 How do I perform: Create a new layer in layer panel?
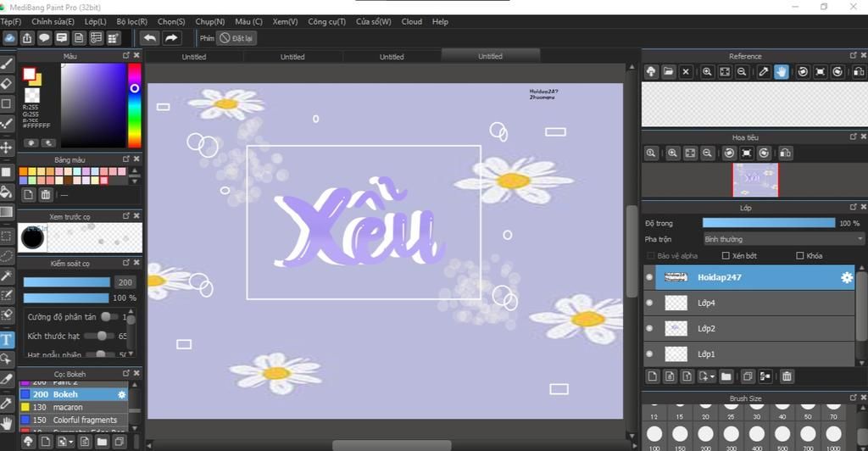[x=652, y=376]
